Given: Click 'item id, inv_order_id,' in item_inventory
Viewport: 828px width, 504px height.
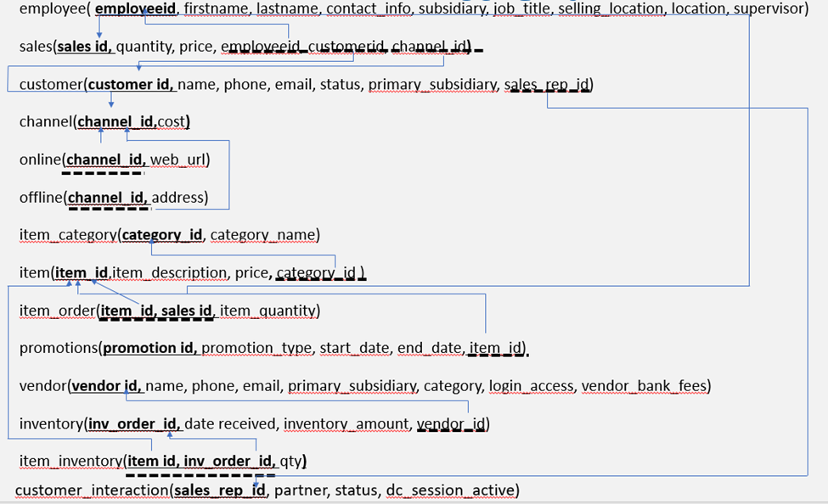Looking at the screenshot, I should [202, 462].
